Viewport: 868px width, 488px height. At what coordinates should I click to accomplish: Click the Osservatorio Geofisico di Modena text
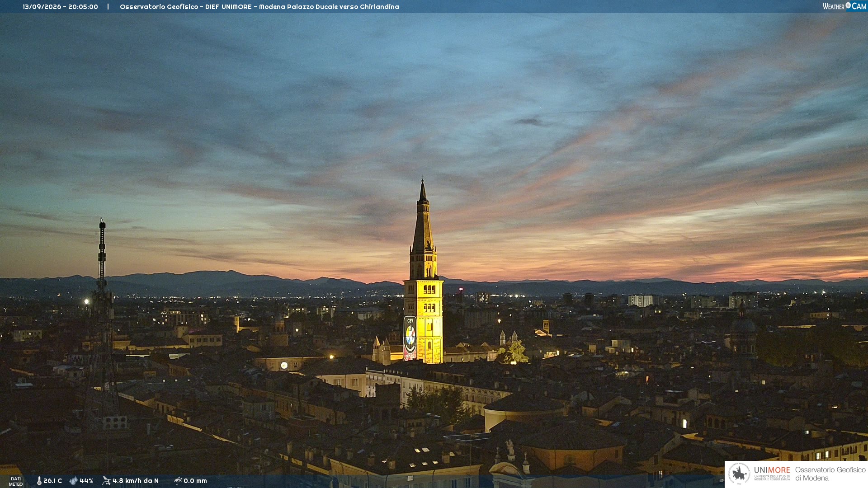pos(830,474)
